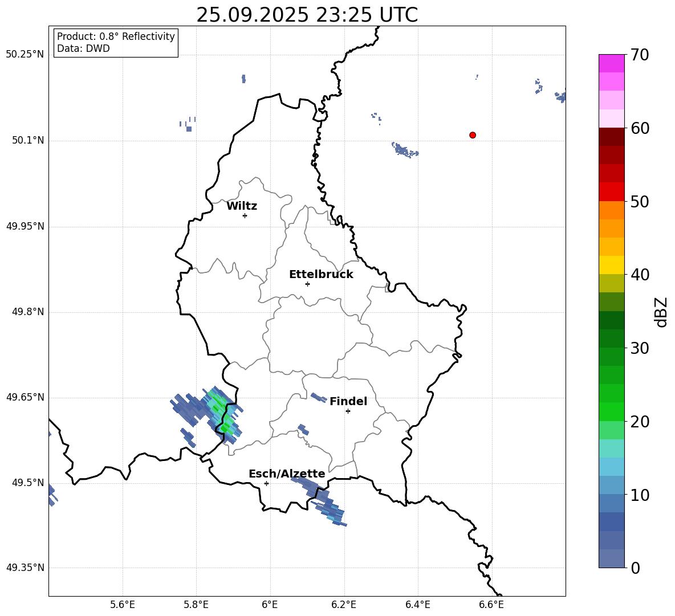Click the 40 tick label on the colorbar
The width and height of the screenshot is (675, 616).
(640, 275)
